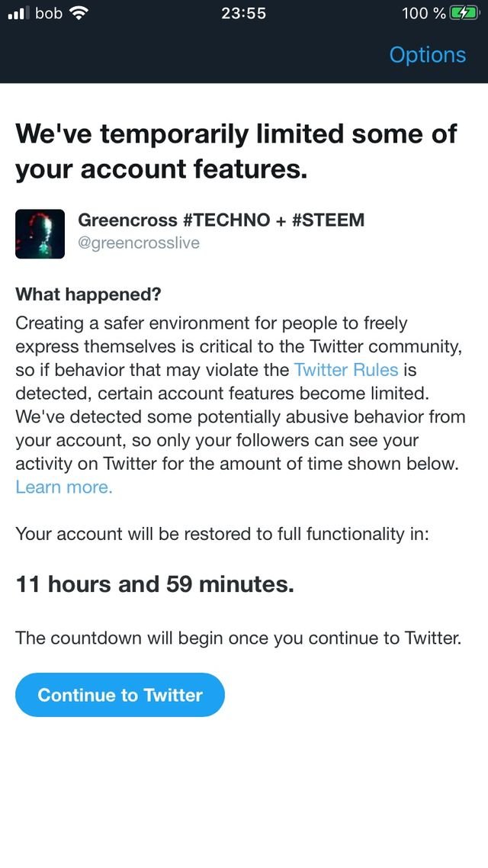
Task: Tap the 11 hours and 59 minutes countdown
Action: coord(155,584)
